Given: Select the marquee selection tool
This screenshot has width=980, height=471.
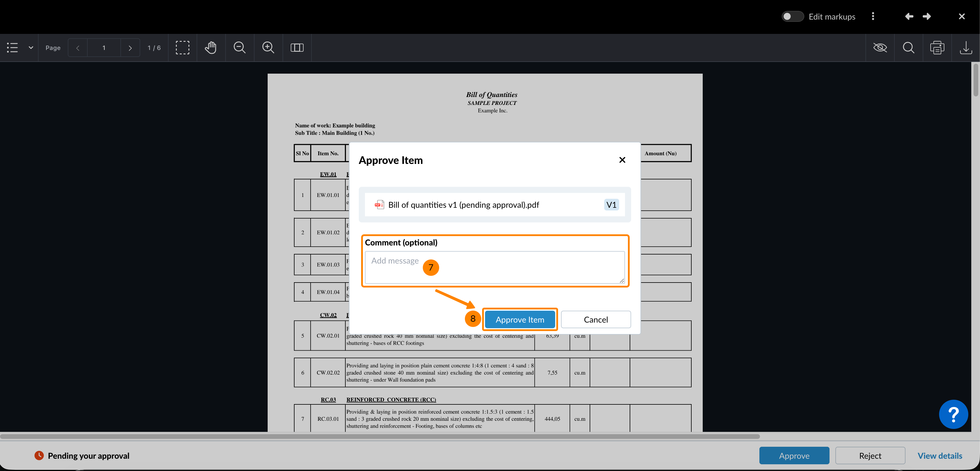Looking at the screenshot, I should pos(183,48).
